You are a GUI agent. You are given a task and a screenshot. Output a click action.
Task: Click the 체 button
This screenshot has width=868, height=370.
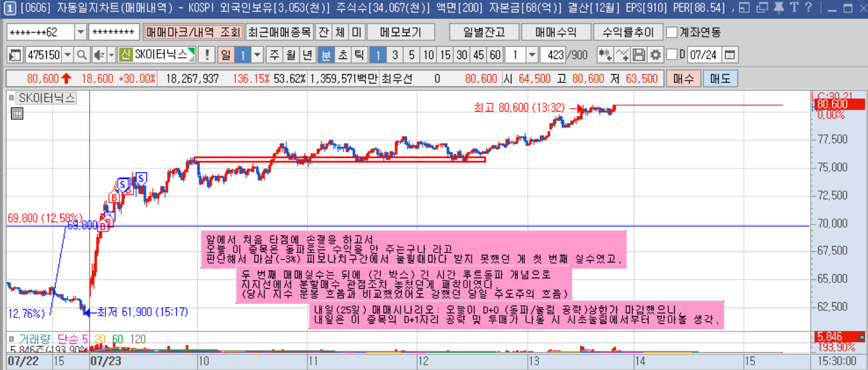340,32
